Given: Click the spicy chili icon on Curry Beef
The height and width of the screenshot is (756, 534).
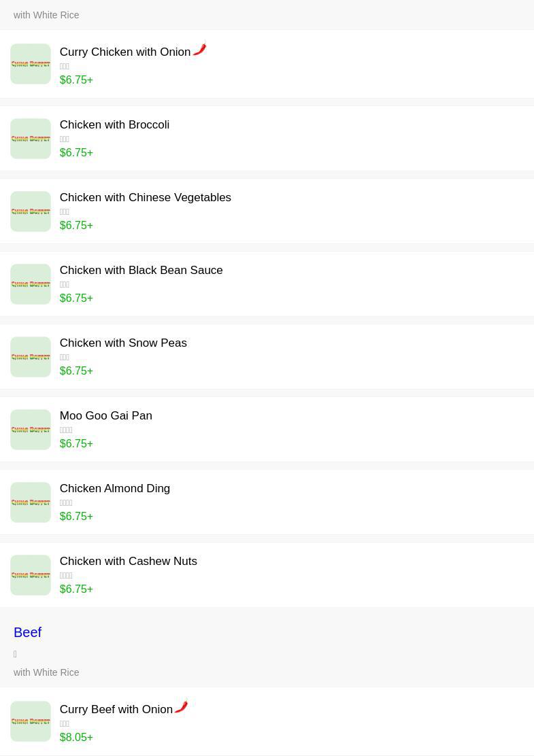Looking at the screenshot, I should pyautogui.click(x=181, y=706).
